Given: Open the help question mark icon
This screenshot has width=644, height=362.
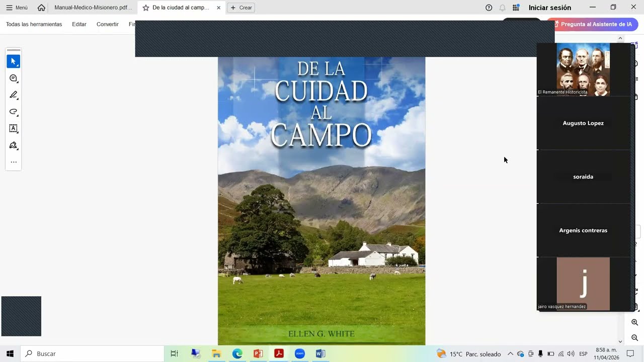Looking at the screenshot, I should [x=489, y=8].
